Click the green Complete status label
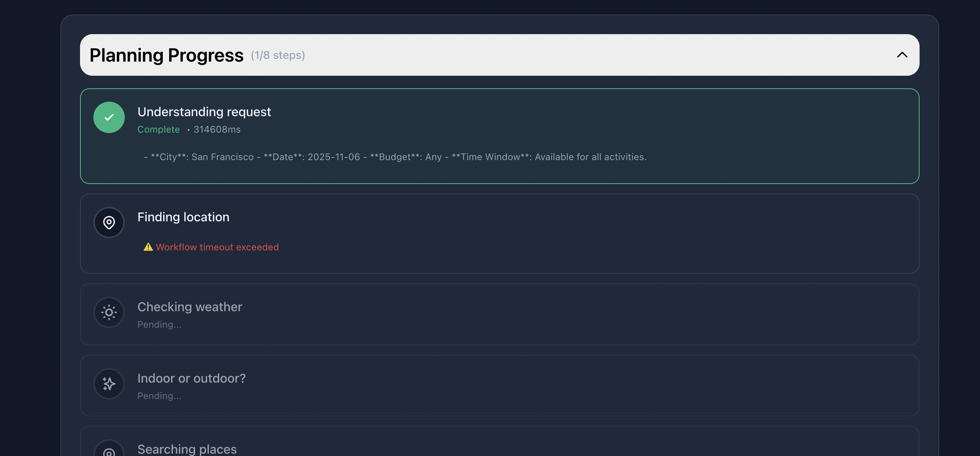Viewport: 980px width, 456px height. click(x=158, y=130)
